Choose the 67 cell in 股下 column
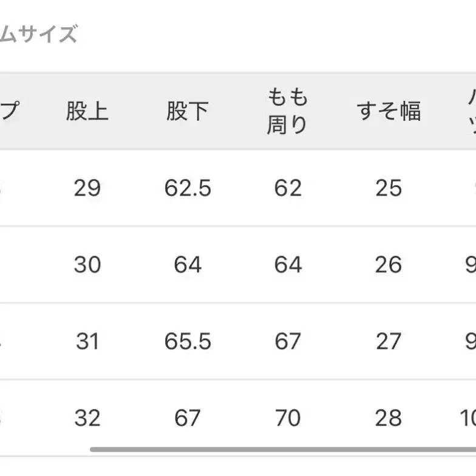The width and height of the screenshot is (476, 476). pyautogui.click(x=188, y=418)
